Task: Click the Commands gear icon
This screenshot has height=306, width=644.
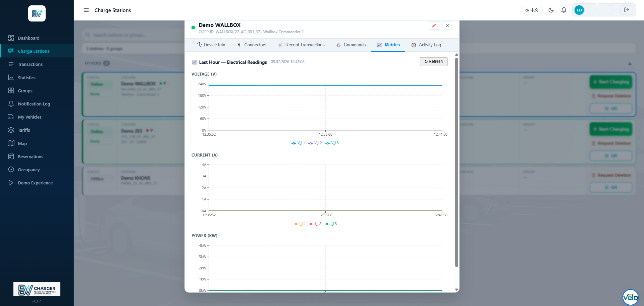Action: (338, 45)
